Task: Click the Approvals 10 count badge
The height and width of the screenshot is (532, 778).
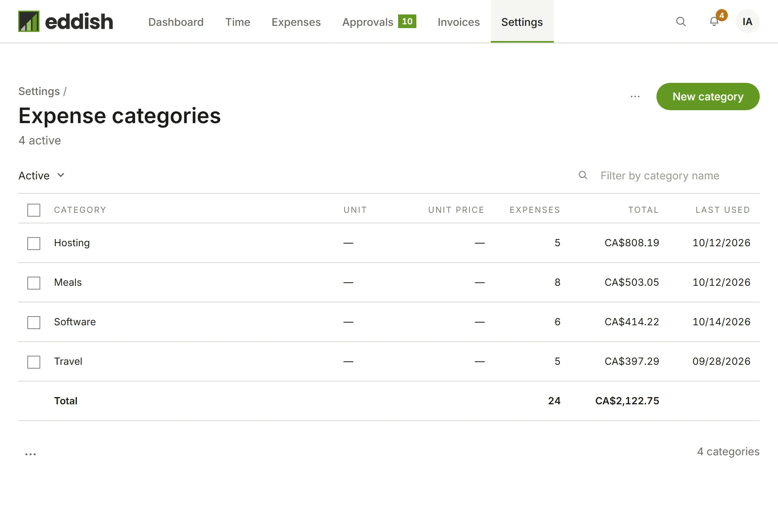Action: coord(407,21)
